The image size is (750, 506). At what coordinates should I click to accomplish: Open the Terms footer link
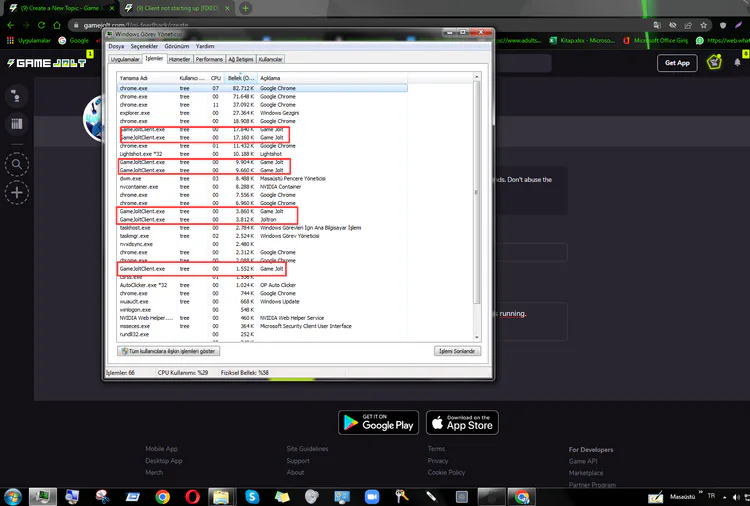pyautogui.click(x=436, y=449)
